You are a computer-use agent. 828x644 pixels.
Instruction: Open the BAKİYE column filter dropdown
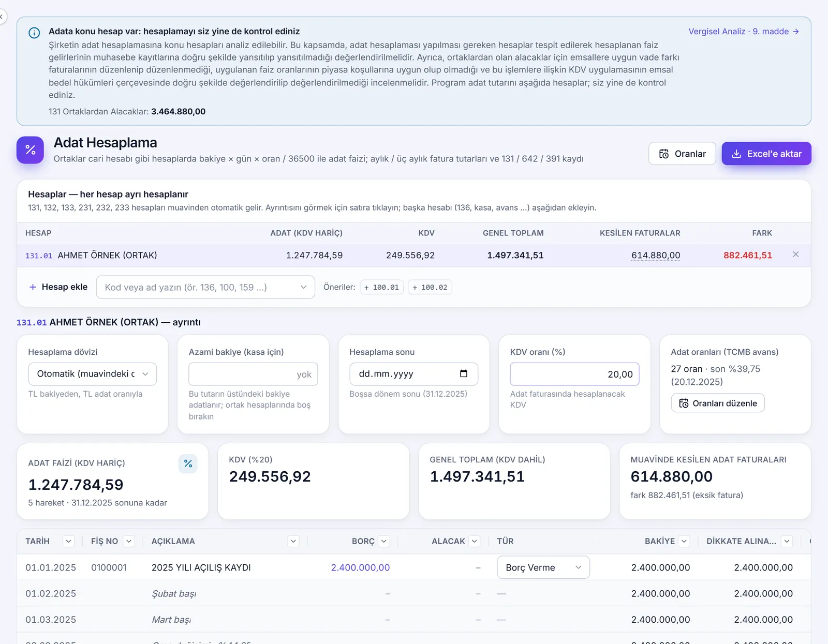tap(684, 541)
